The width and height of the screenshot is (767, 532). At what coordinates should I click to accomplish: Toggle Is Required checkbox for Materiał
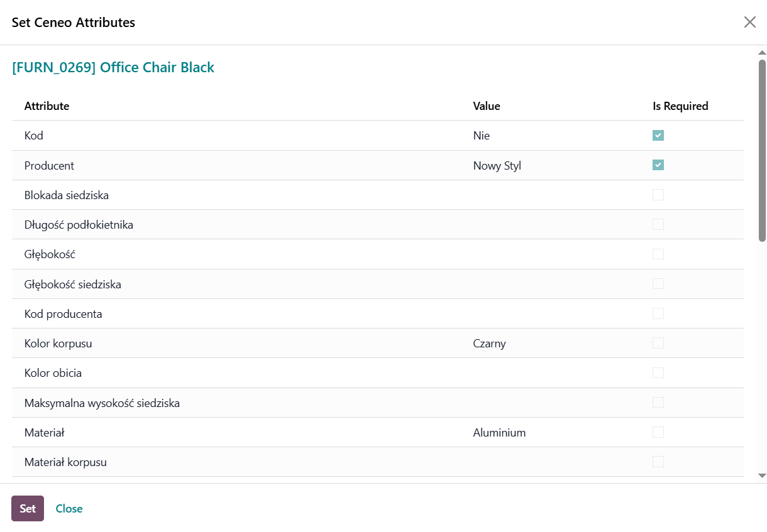pos(658,432)
